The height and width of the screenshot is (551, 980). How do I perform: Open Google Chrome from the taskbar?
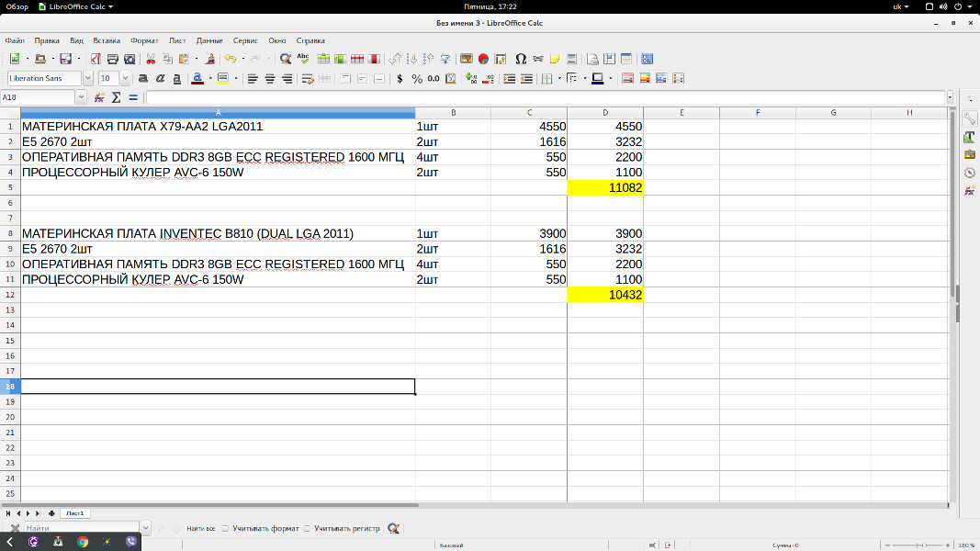tap(83, 542)
